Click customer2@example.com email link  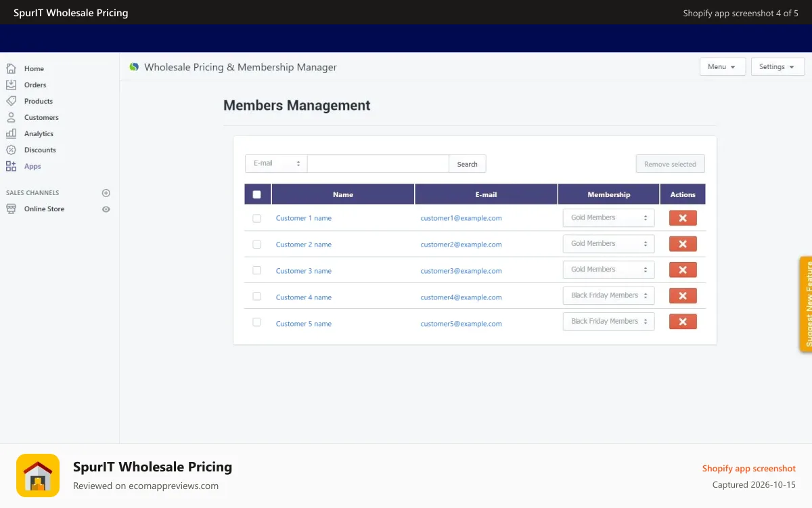click(x=461, y=245)
